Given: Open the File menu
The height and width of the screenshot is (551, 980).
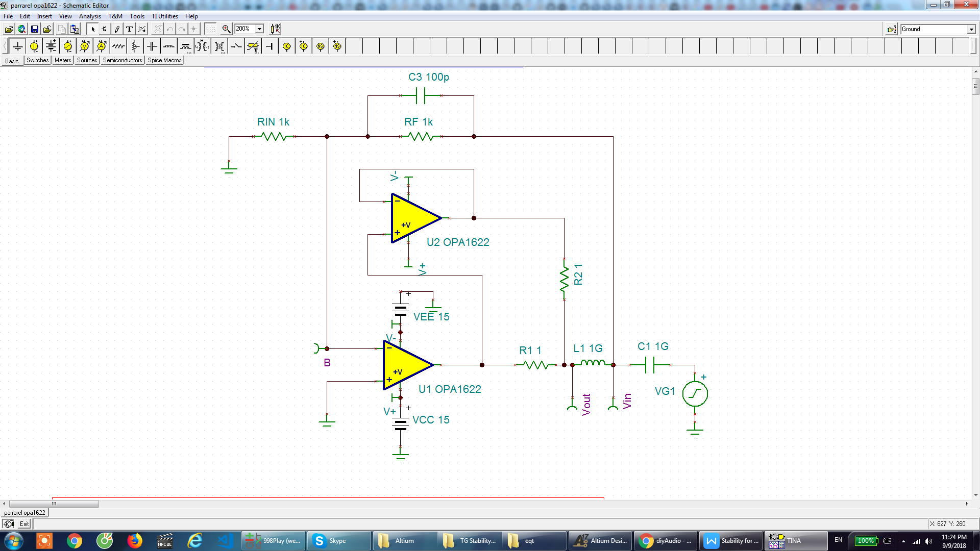Looking at the screenshot, I should (x=8, y=16).
